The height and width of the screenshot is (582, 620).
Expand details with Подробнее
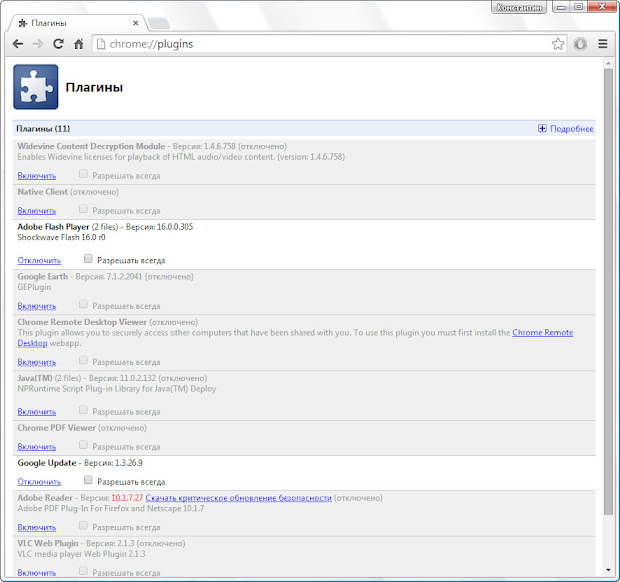coord(565,128)
